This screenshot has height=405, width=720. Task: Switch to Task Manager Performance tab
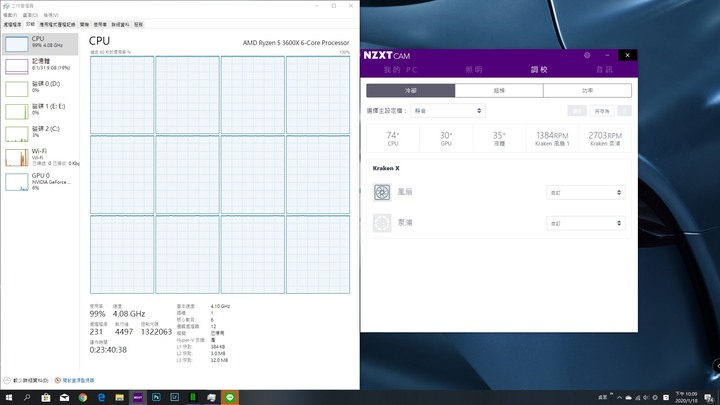tap(30, 24)
